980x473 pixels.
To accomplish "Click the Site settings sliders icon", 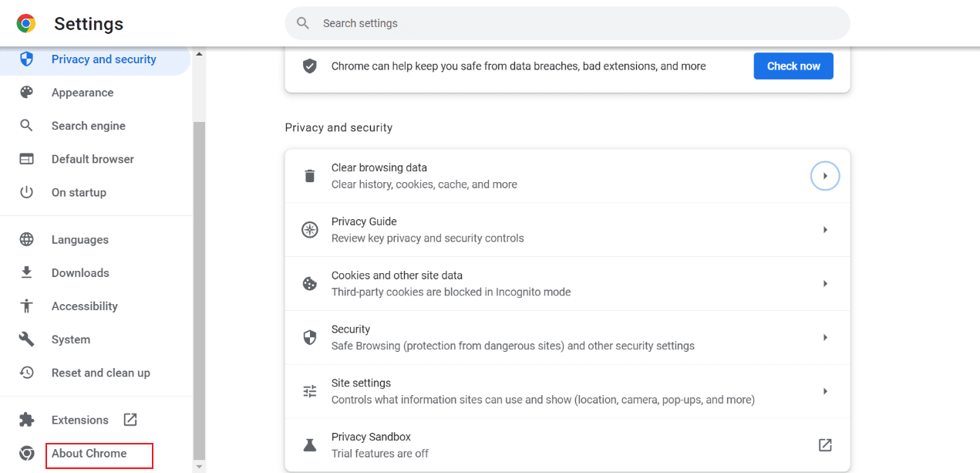I will pos(310,391).
